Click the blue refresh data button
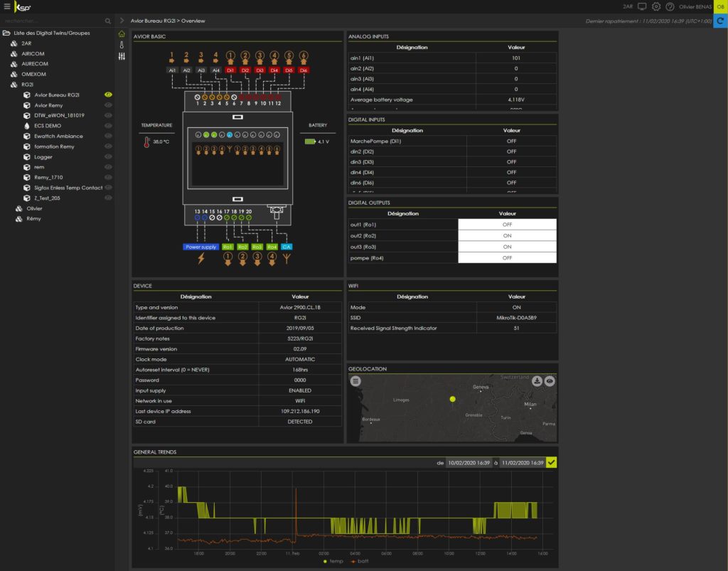The height and width of the screenshot is (571, 728). tap(720, 21)
